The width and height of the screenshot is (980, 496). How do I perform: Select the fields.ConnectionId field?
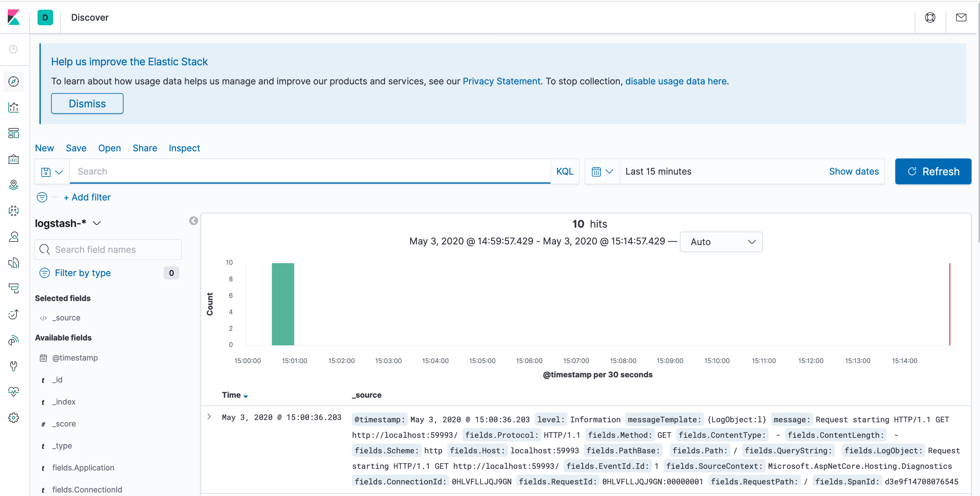pos(87,490)
